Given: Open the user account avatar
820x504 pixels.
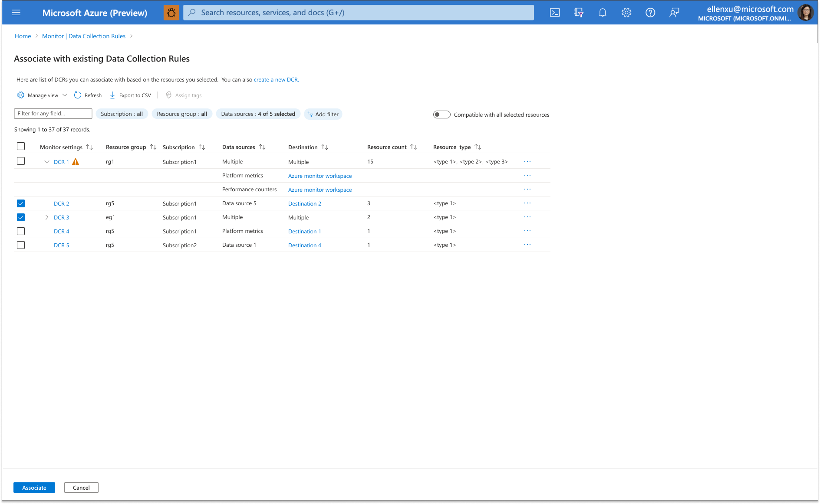Looking at the screenshot, I should point(806,13).
